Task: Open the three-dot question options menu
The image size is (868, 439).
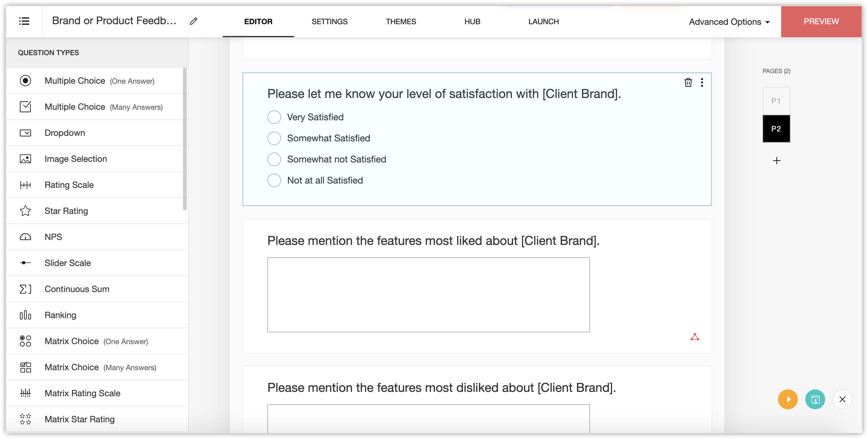Action: pyautogui.click(x=702, y=82)
